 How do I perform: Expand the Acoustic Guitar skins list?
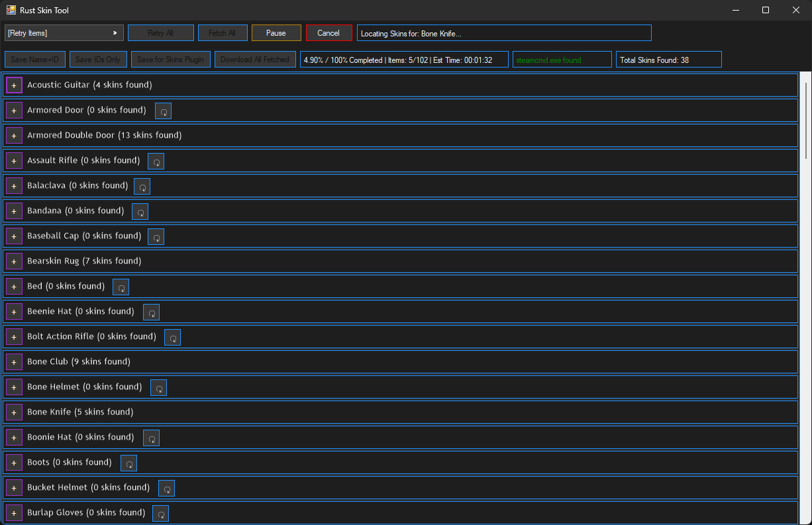pos(14,85)
